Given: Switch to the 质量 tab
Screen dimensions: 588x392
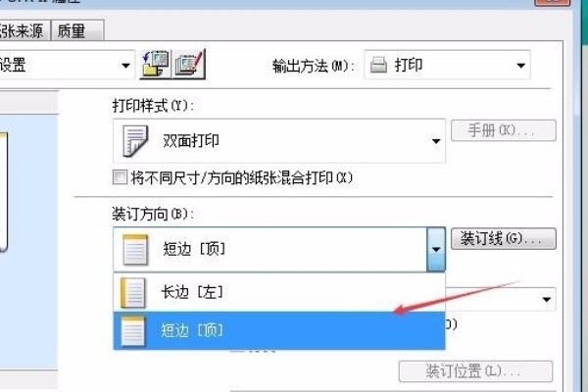Looking at the screenshot, I should (76, 30).
